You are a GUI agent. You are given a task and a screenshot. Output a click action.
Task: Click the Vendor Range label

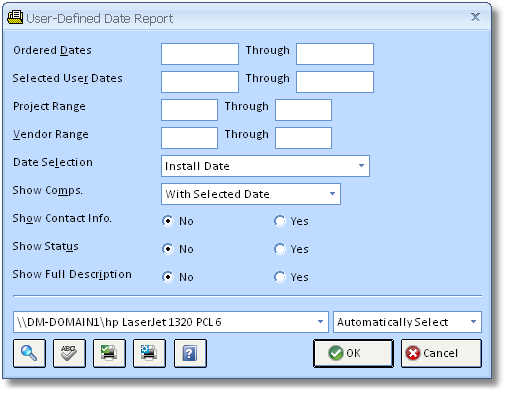tap(51, 134)
